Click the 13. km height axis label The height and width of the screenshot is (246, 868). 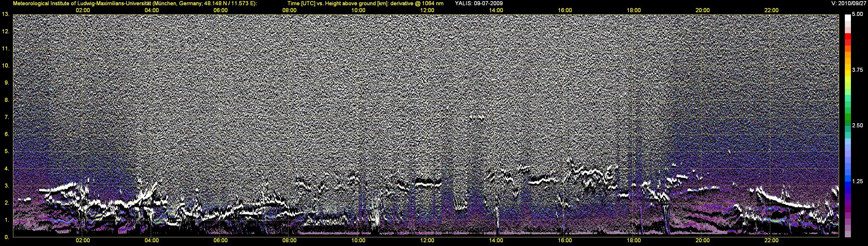(5, 14)
